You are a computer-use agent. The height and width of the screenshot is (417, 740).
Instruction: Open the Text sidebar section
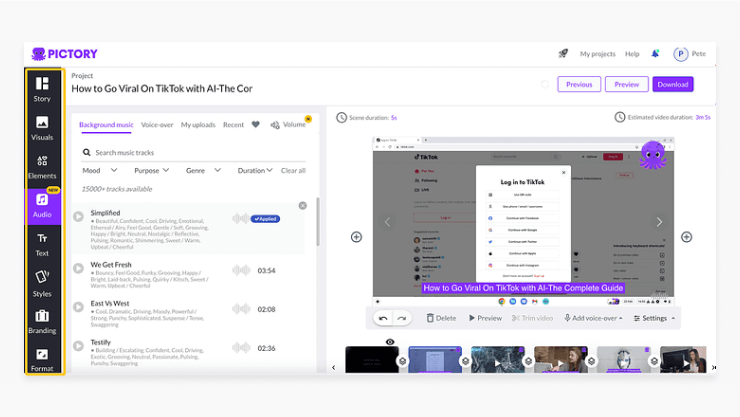tap(42, 244)
